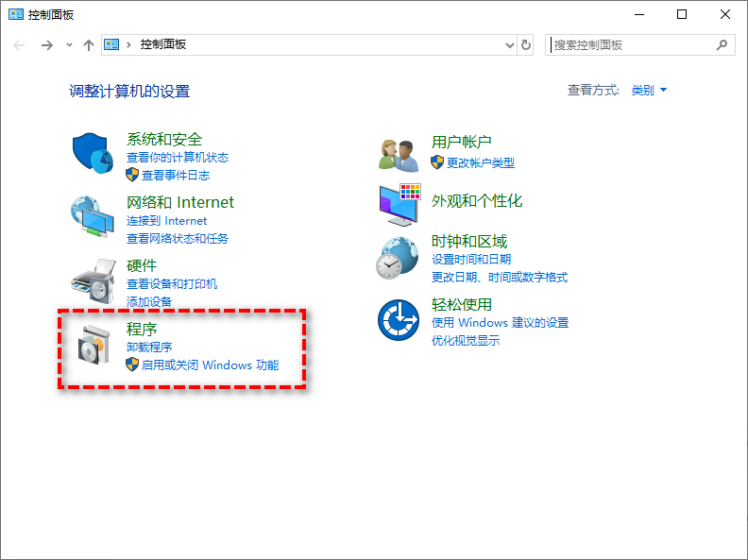This screenshot has width=748, height=560.
Task: Open the Network and Internet globe icon
Action: point(93,216)
